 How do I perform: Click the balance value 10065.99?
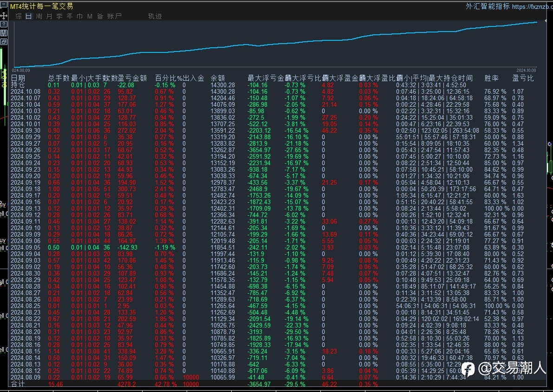point(222,377)
